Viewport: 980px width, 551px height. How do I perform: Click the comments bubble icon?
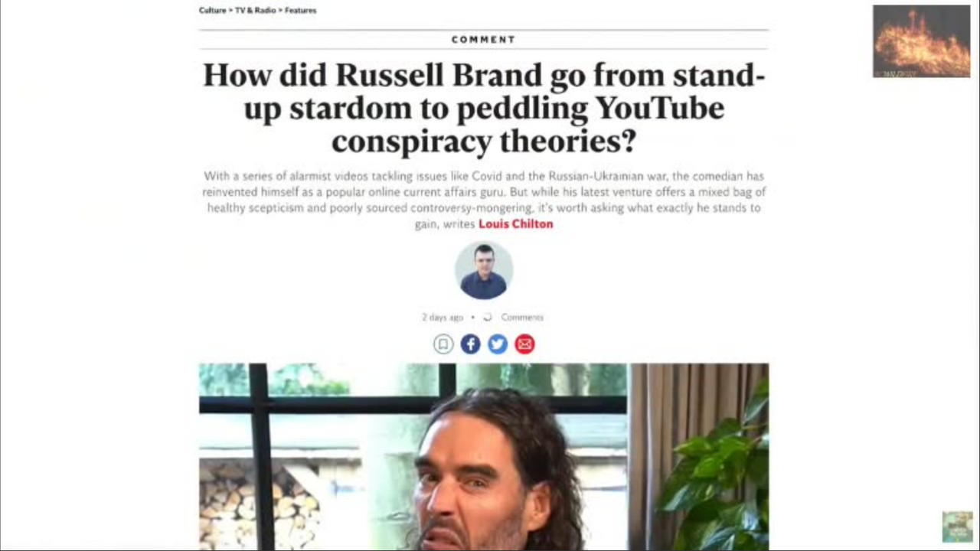[487, 317]
